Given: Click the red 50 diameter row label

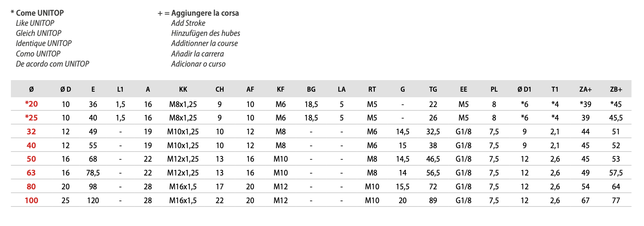Looking at the screenshot, I should click(31, 159).
